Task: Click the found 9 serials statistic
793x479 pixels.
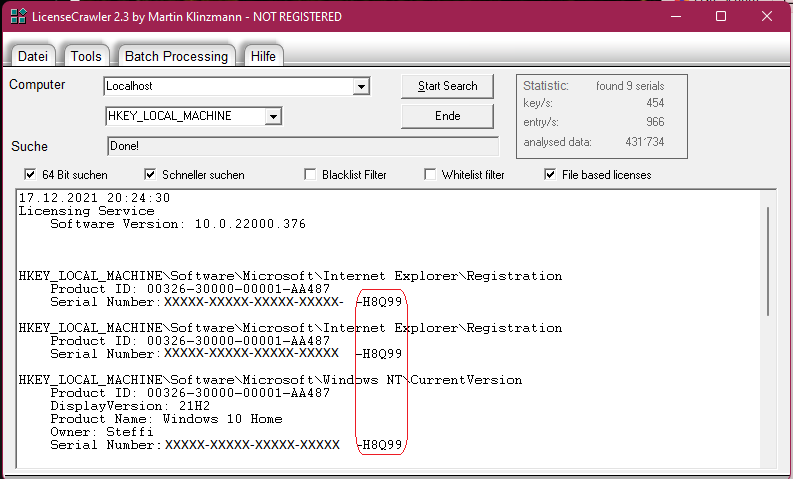Action: click(630, 86)
